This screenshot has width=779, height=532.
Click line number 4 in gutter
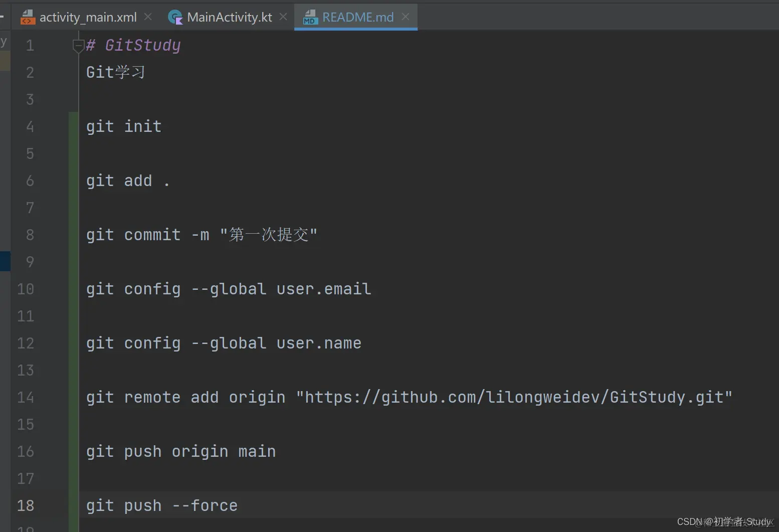(x=30, y=126)
